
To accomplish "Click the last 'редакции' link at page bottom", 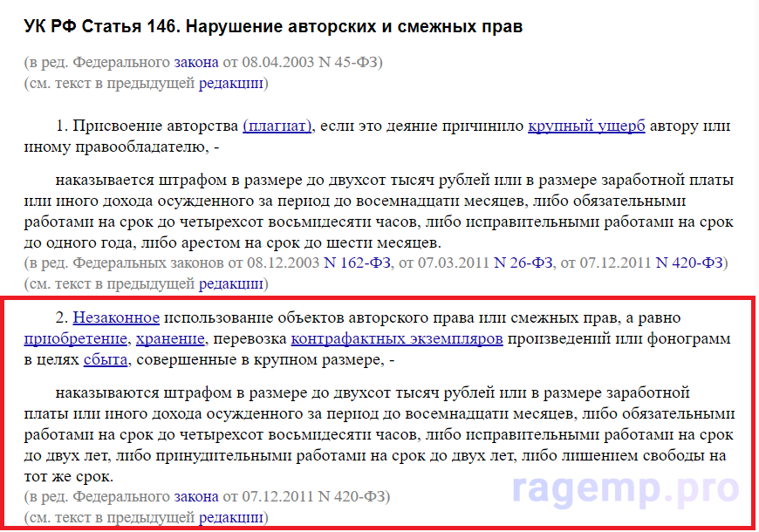I will [x=230, y=517].
